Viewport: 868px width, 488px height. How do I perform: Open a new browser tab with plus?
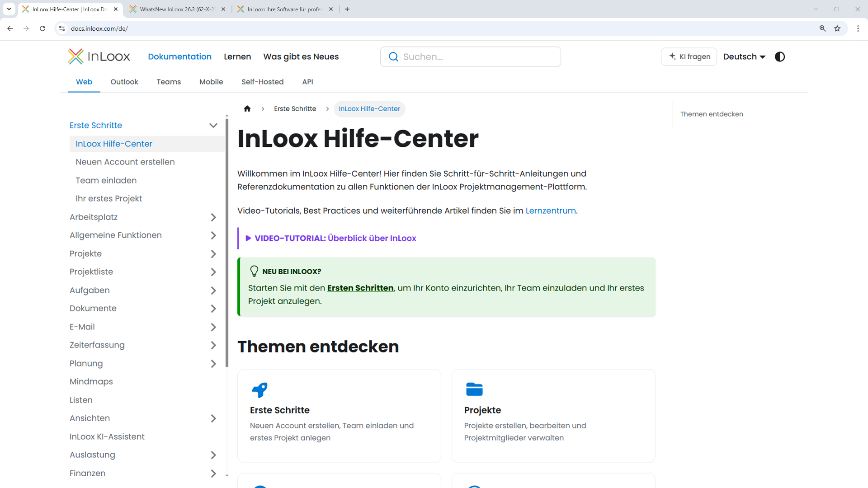pyautogui.click(x=347, y=9)
